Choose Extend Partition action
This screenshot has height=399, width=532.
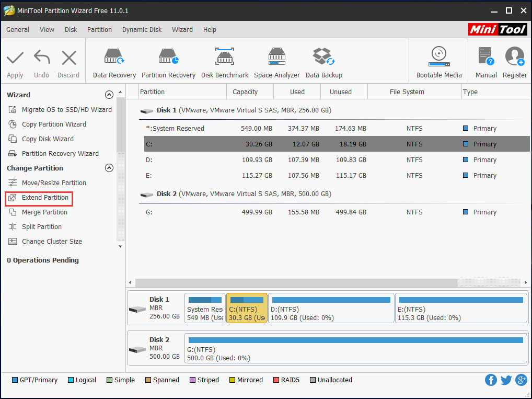click(38, 198)
